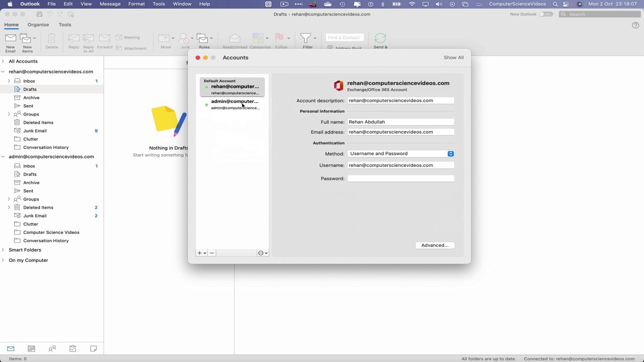This screenshot has width=644, height=362.
Task: Click the Save icon in title bar
Action: pos(39,14)
